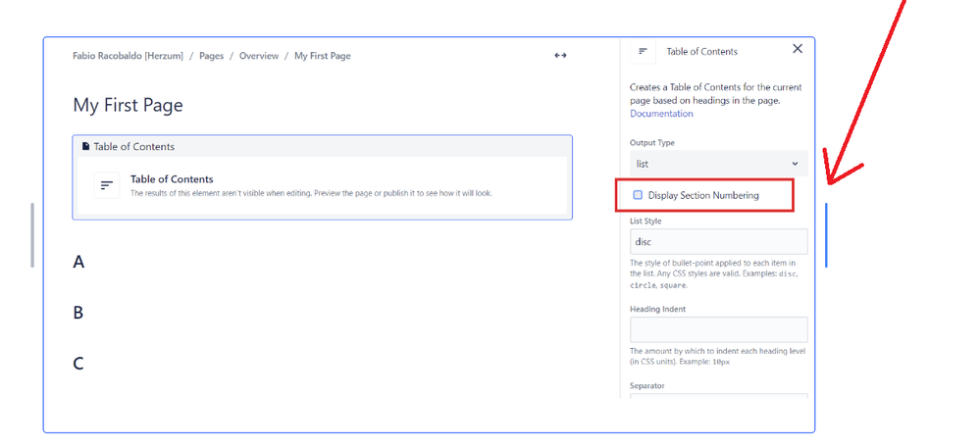Click the Separator input field

(718, 396)
